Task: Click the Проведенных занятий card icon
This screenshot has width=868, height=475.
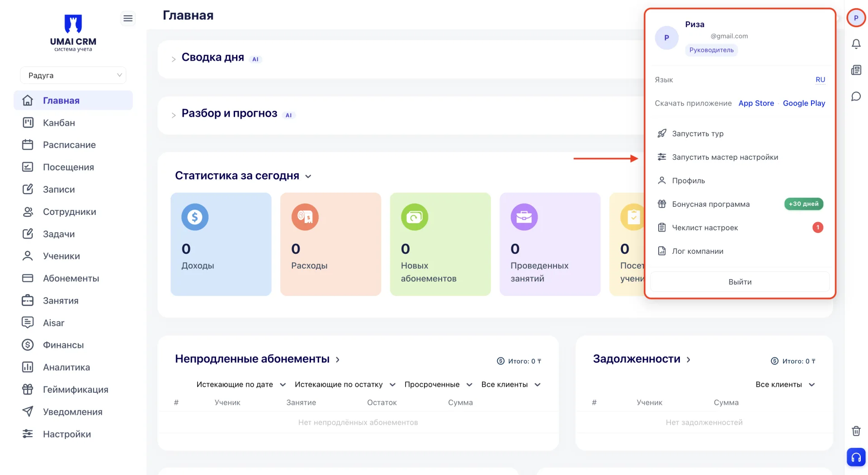Action: [x=524, y=217]
